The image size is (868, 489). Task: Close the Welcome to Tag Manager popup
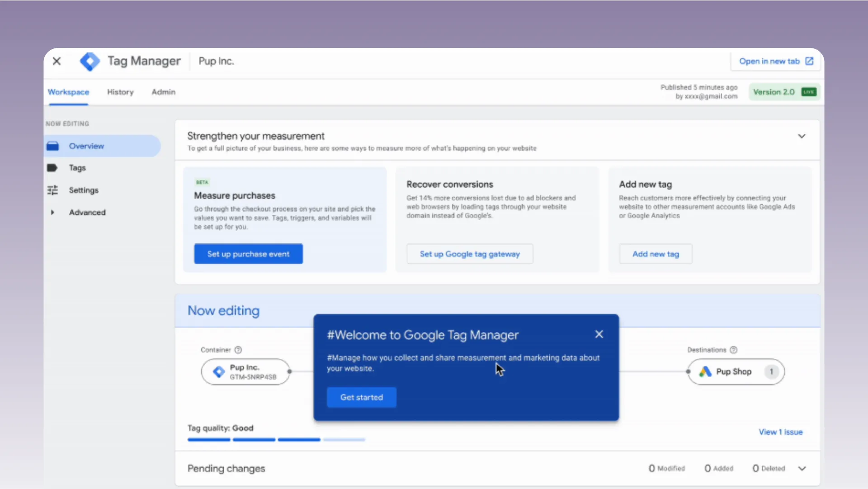(x=599, y=334)
